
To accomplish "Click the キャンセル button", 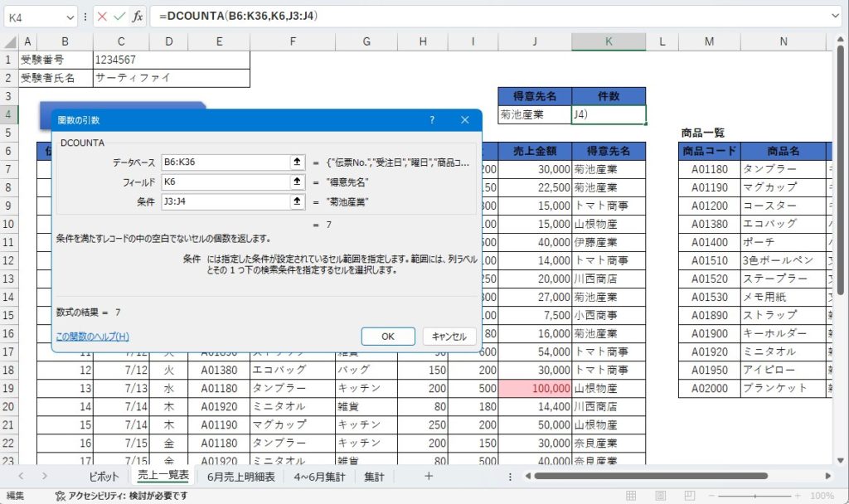I will [x=449, y=337].
